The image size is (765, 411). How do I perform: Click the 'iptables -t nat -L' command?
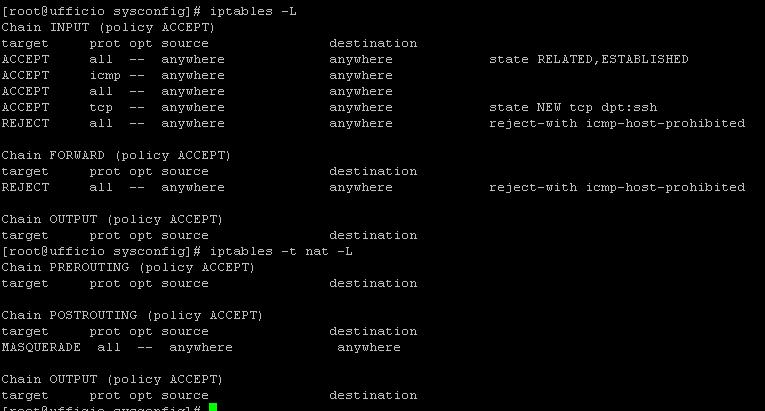tap(281, 251)
